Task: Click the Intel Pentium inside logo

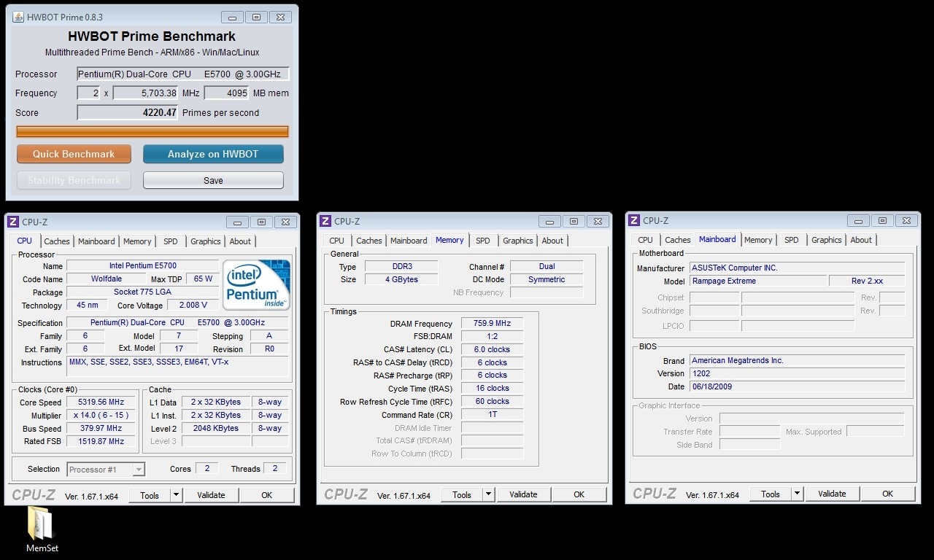Action: [256, 284]
